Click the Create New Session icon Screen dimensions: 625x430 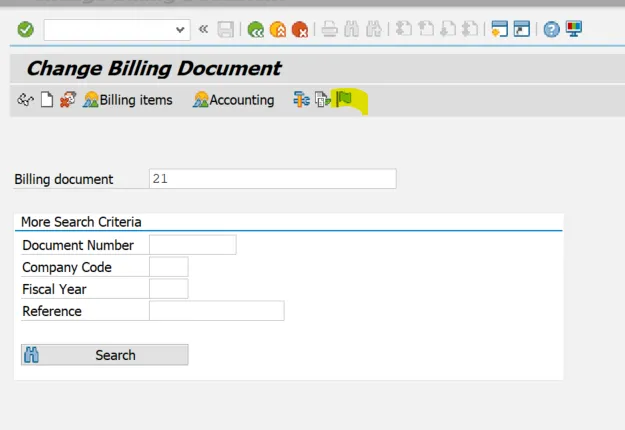pyautogui.click(x=499, y=29)
